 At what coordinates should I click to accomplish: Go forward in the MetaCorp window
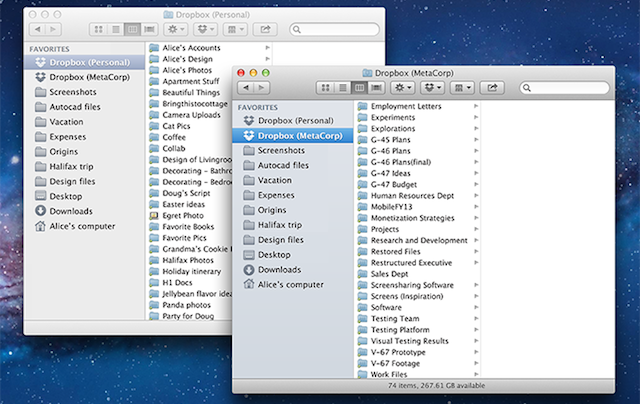(x=262, y=88)
